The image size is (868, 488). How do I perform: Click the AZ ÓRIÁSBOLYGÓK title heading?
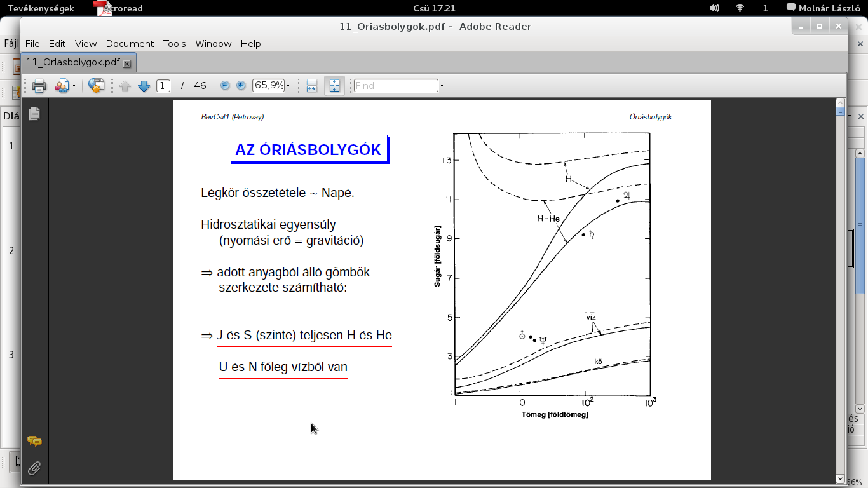(x=308, y=150)
